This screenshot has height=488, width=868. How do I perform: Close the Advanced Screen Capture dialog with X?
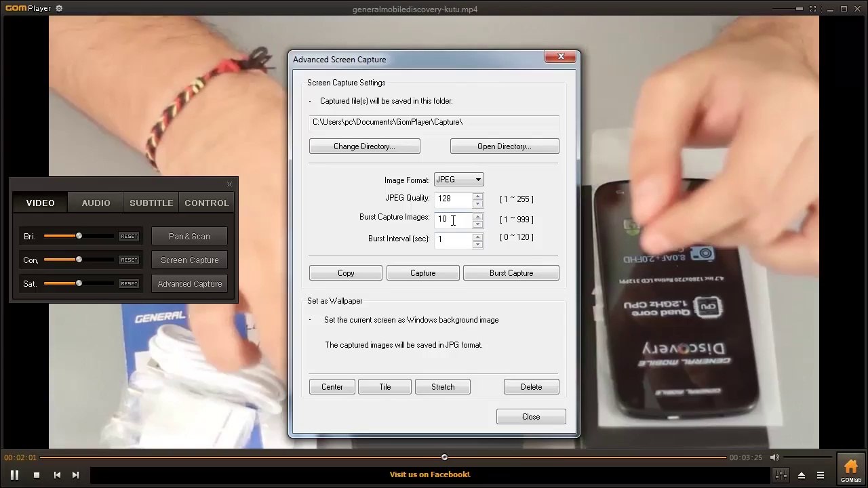click(x=561, y=56)
